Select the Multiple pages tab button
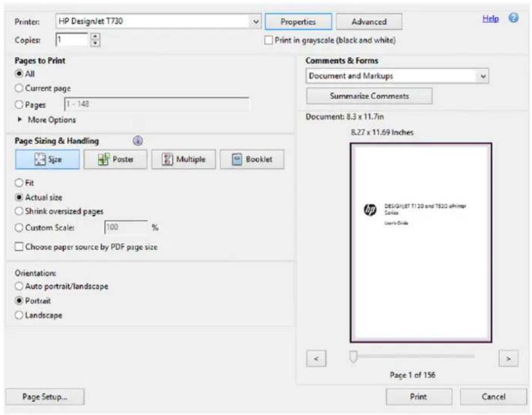This screenshot has width=532, height=415. click(184, 159)
